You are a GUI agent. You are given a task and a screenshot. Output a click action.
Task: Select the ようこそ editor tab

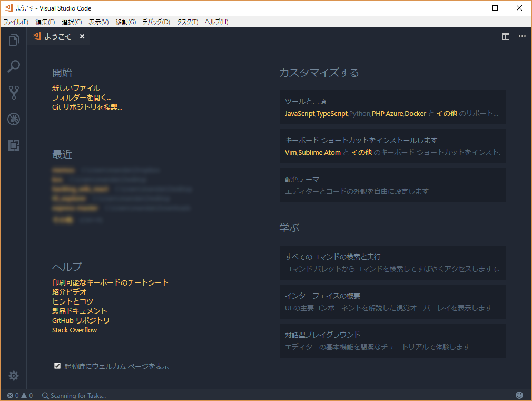[58, 36]
